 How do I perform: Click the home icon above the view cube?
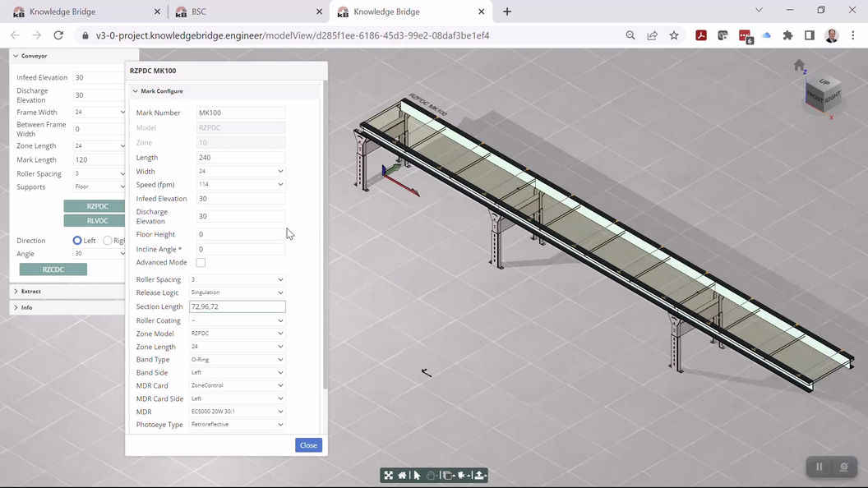(x=799, y=65)
